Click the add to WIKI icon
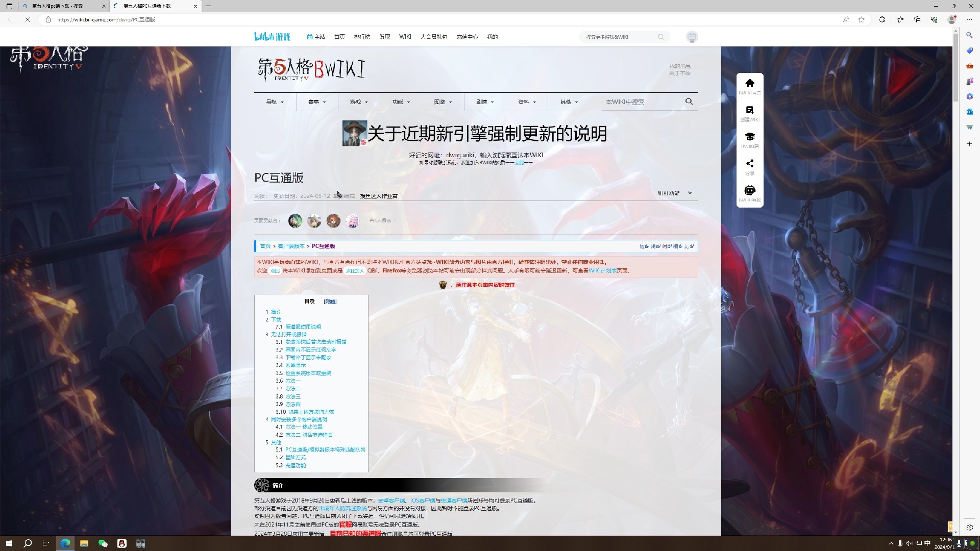980x551 pixels. coord(750,110)
